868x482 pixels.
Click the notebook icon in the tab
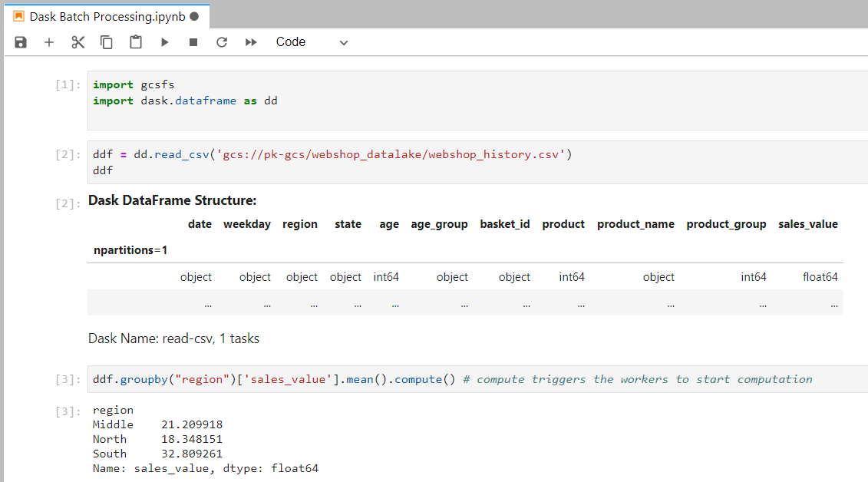point(19,16)
